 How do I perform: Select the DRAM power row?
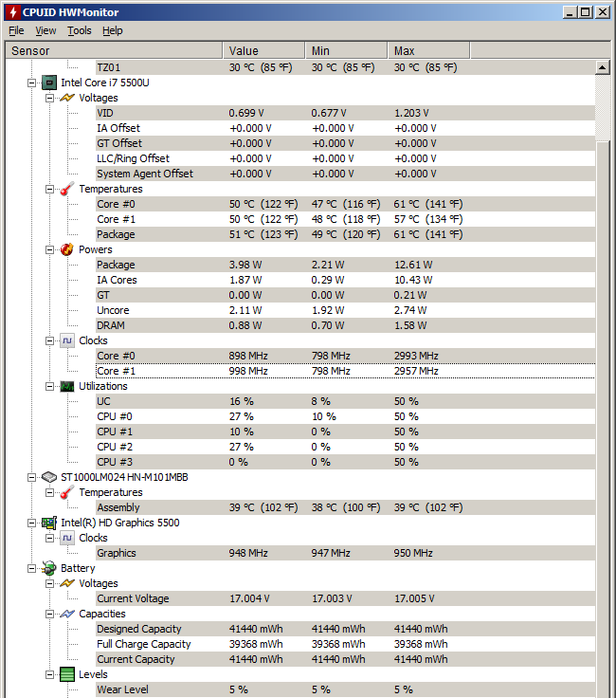tap(346, 325)
